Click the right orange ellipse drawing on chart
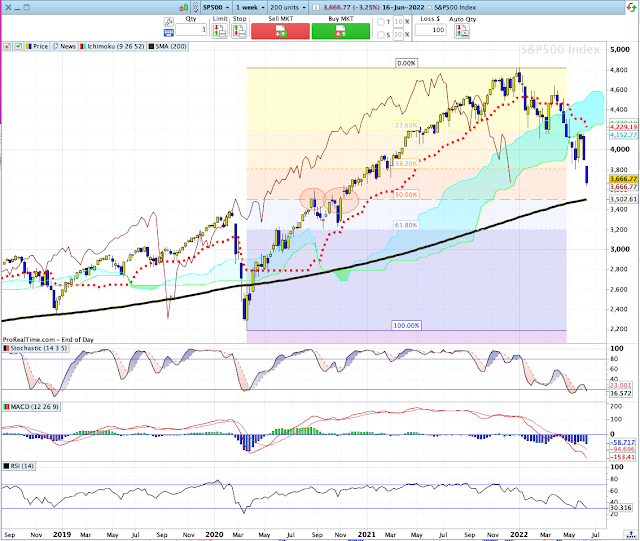 pos(341,200)
